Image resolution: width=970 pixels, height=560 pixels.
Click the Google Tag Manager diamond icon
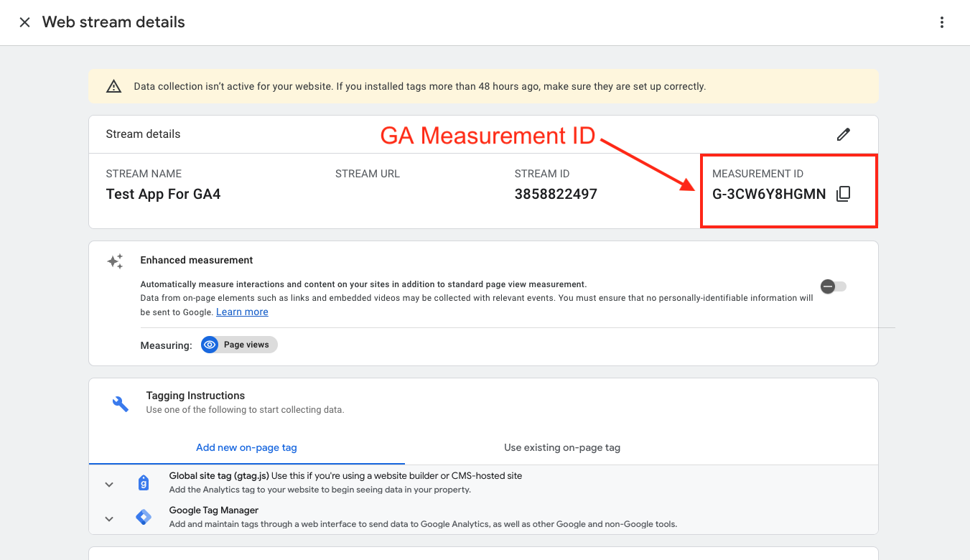[144, 518]
